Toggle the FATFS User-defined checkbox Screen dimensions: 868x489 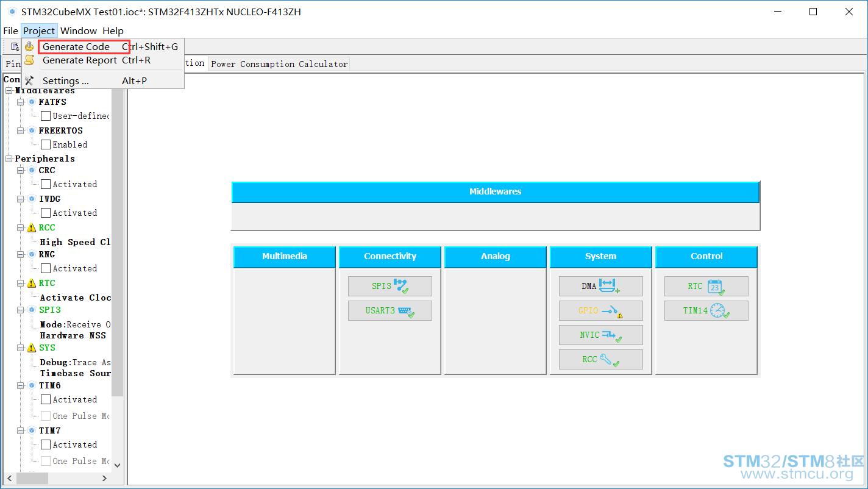click(46, 116)
